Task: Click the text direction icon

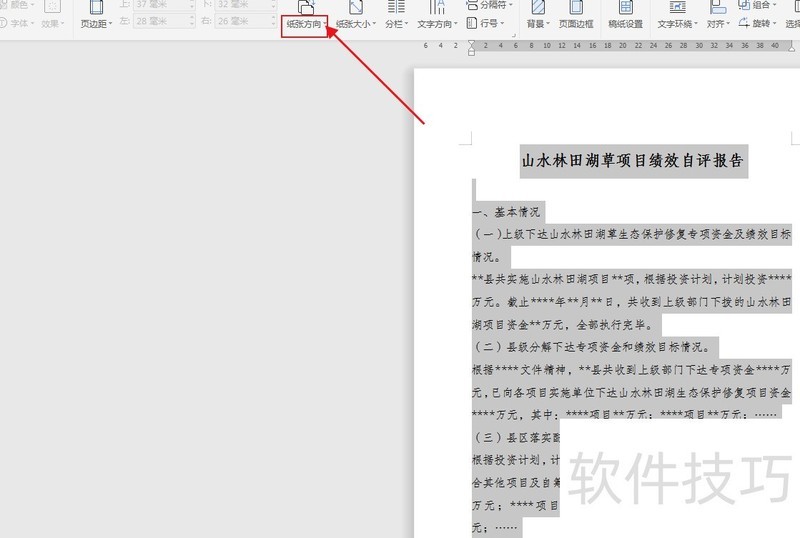Action: [437, 7]
